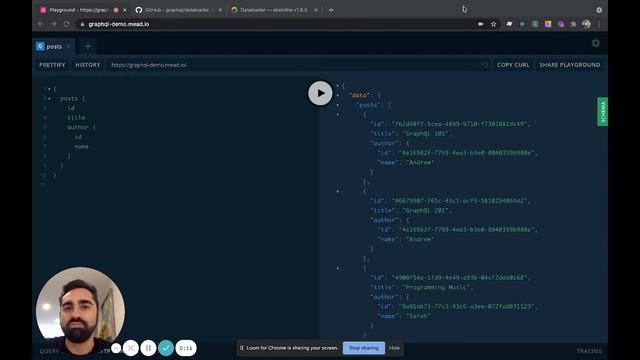The height and width of the screenshot is (360, 640).
Task: Finish the Loom recording with the checkmark
Action: [x=166, y=348]
